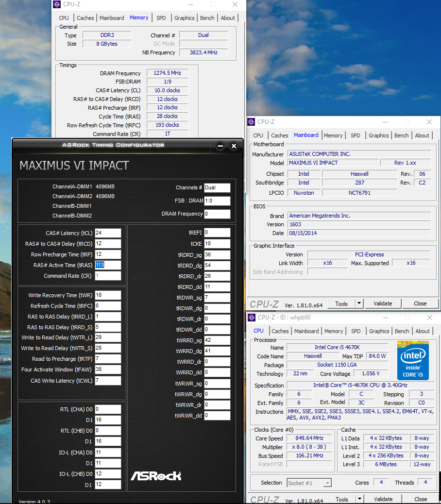Click the tREFI value field
441x504 pixels.
click(x=217, y=233)
